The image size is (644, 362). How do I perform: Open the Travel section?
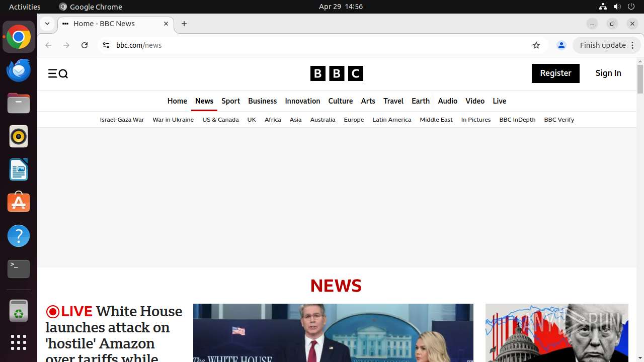point(393,101)
